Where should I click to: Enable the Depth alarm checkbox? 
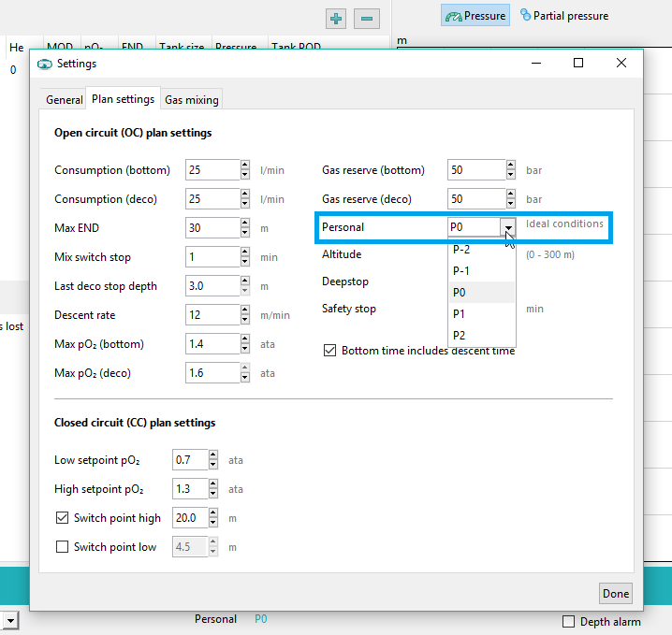[568, 622]
